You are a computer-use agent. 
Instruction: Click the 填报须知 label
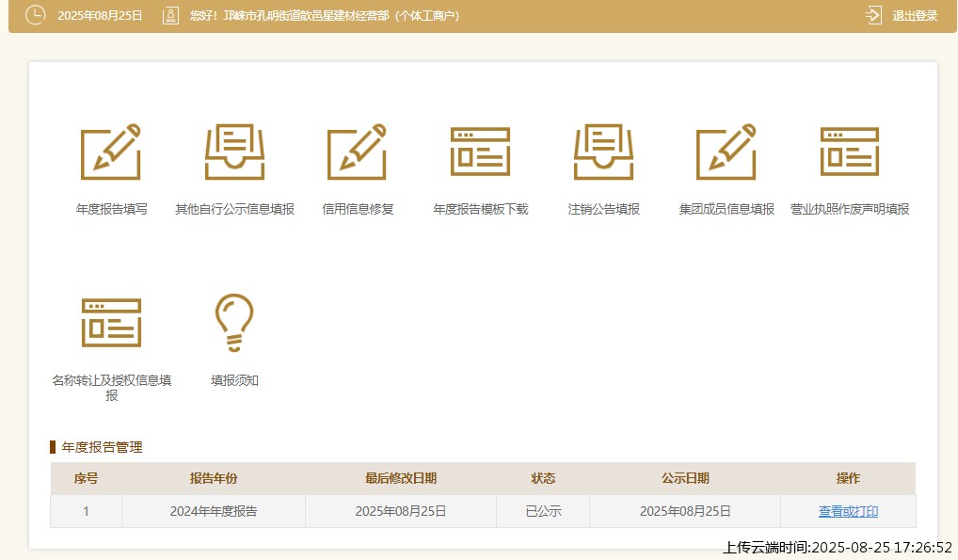click(234, 380)
